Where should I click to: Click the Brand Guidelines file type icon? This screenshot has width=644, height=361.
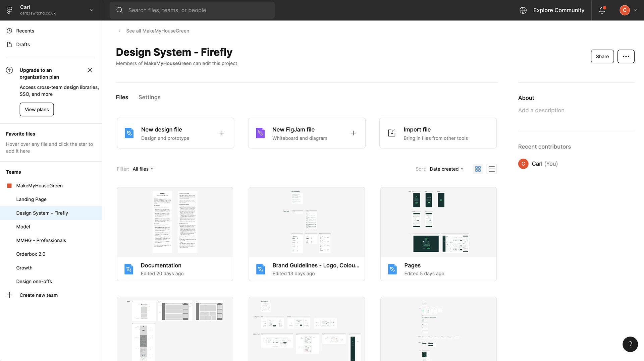pos(261,269)
